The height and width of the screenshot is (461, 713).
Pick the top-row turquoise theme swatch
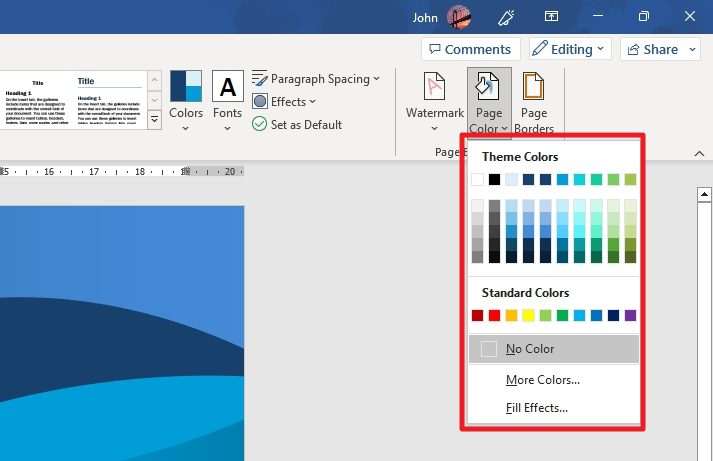(x=579, y=180)
